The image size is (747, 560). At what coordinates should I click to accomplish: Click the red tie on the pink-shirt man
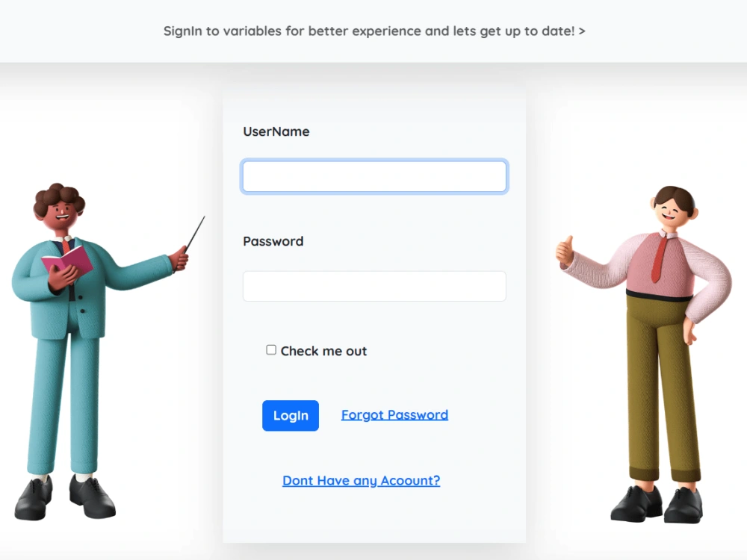point(660,258)
